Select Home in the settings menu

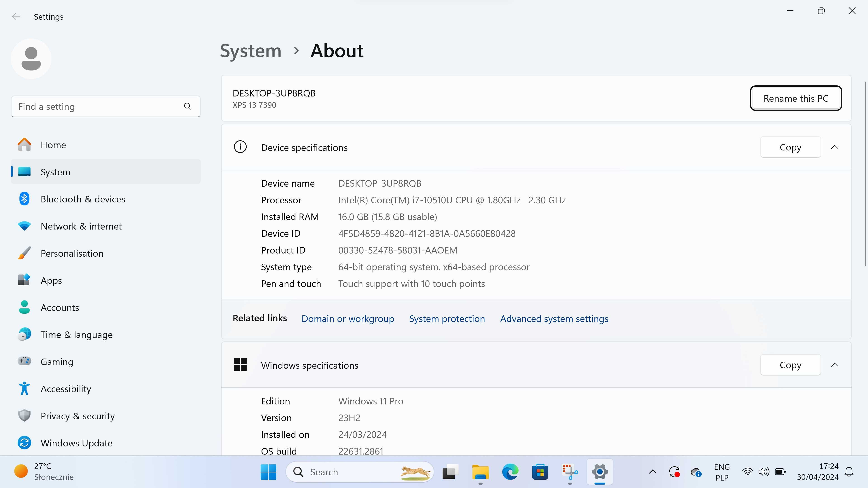coord(106,145)
